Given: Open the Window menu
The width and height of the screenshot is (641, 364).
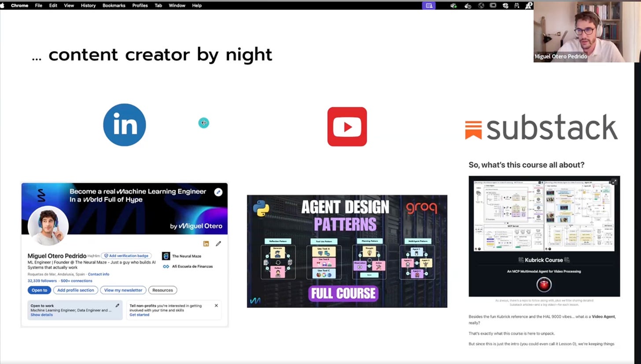Looking at the screenshot, I should pos(177,5).
